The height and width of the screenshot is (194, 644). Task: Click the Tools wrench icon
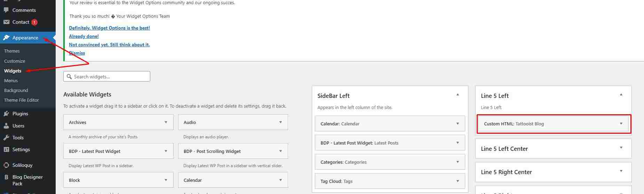pyautogui.click(x=6, y=138)
